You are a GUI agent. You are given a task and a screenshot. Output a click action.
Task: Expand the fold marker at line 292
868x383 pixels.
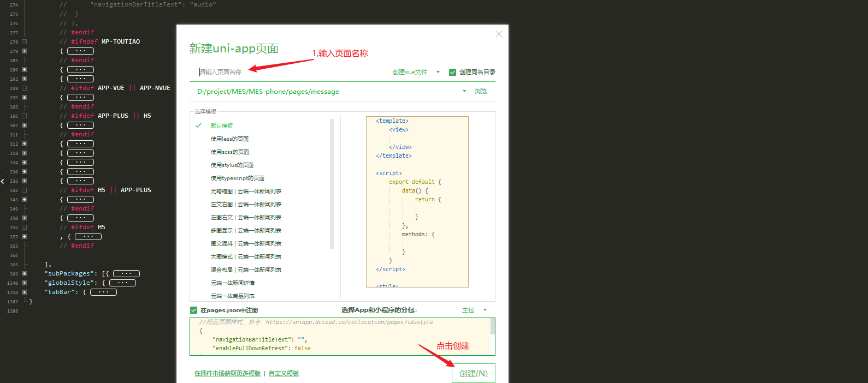click(24, 79)
